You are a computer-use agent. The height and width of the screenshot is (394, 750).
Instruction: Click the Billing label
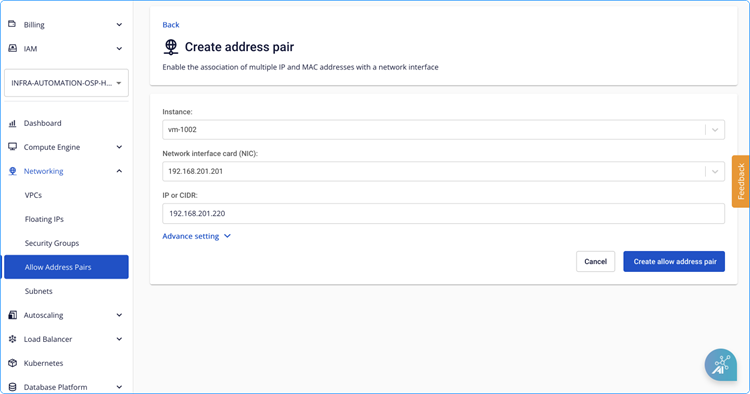click(x=34, y=24)
